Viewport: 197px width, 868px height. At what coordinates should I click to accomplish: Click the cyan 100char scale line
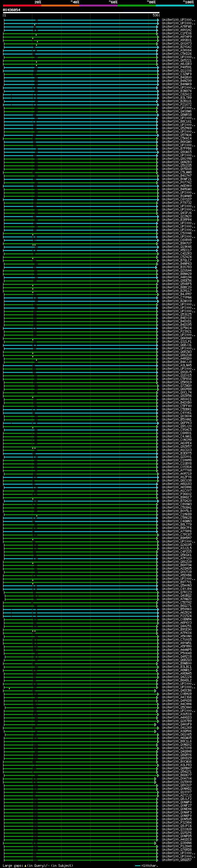137,865
